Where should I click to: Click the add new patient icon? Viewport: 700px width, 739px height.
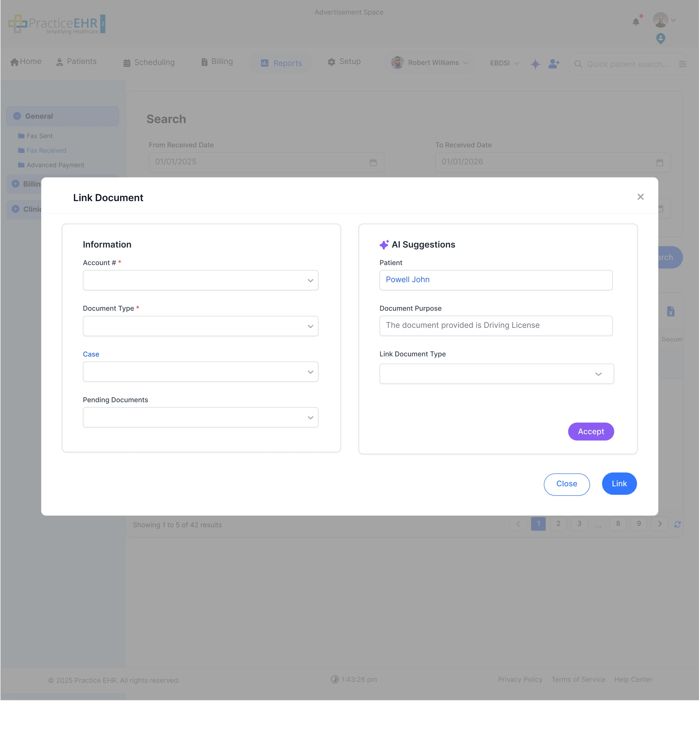pos(554,64)
